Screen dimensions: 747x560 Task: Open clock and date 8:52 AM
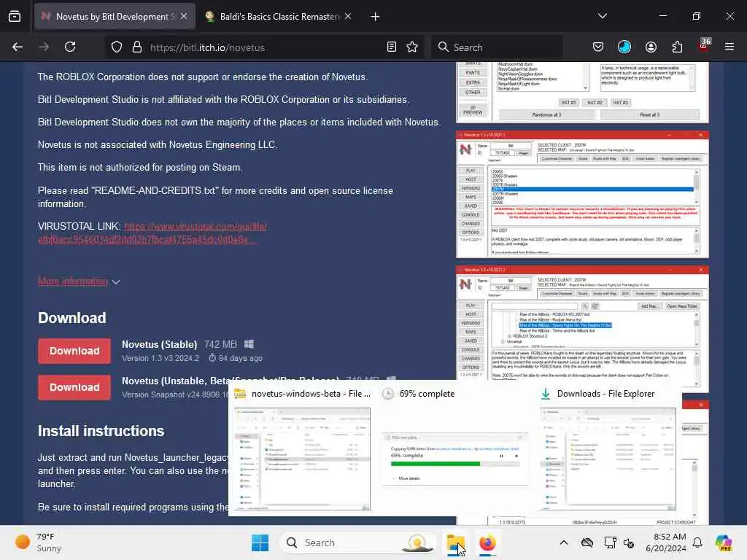click(665, 542)
